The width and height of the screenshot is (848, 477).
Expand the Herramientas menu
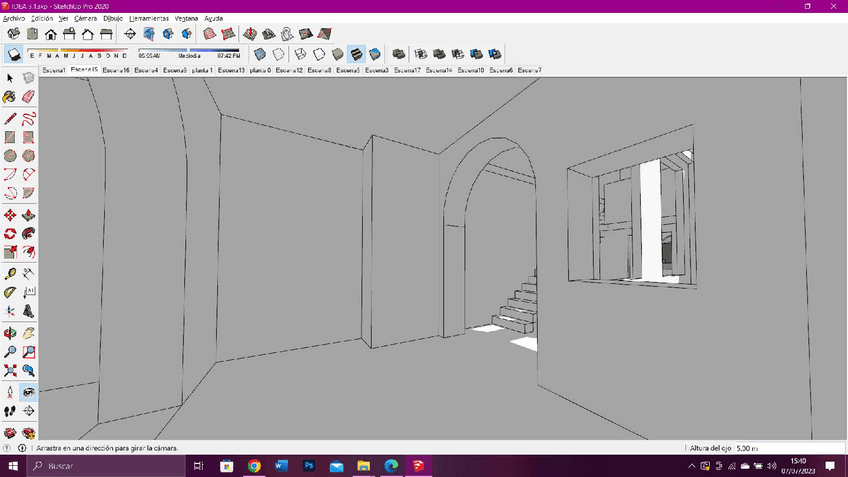148,18
